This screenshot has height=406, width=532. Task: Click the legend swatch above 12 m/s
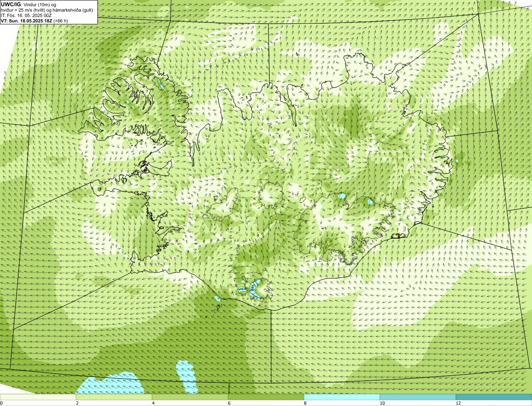(x=494, y=397)
